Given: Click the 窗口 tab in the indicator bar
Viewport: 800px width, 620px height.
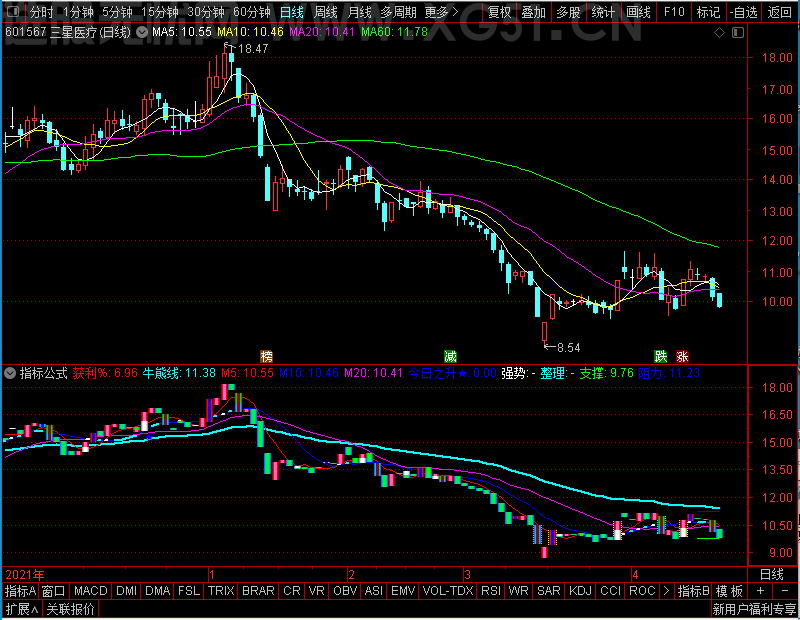Looking at the screenshot, I should click(54, 590).
